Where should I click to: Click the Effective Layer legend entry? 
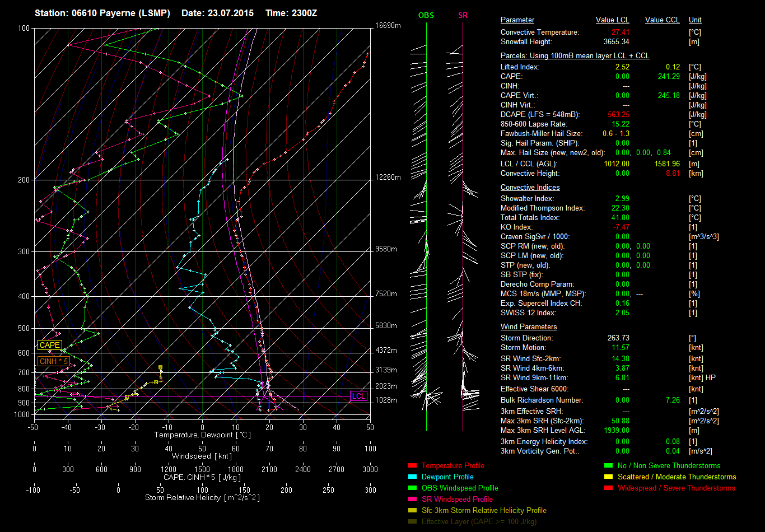(x=479, y=521)
